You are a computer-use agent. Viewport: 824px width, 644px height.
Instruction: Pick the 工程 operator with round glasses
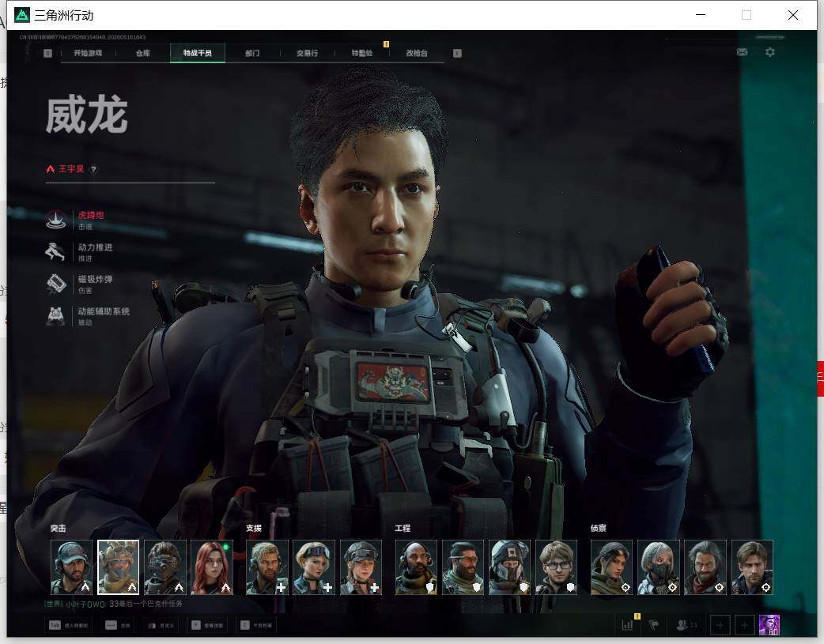(x=557, y=567)
